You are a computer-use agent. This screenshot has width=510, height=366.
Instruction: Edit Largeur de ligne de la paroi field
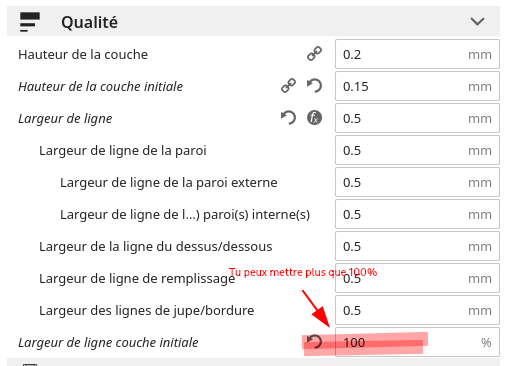(x=417, y=150)
